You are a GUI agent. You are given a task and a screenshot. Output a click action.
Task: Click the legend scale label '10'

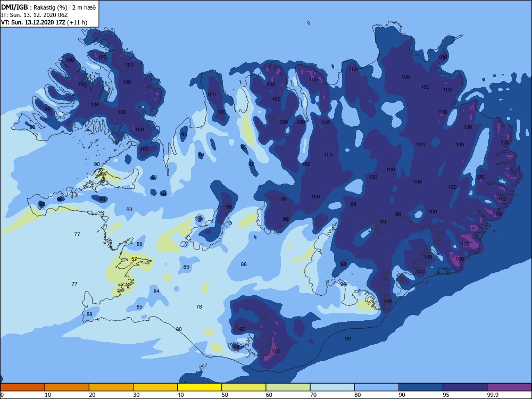pyautogui.click(x=48, y=395)
